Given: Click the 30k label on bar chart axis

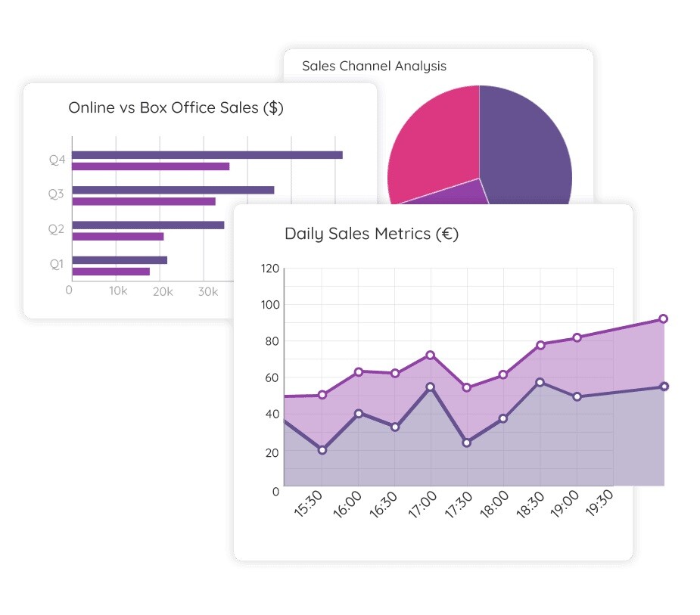Looking at the screenshot, I should coord(208,292).
